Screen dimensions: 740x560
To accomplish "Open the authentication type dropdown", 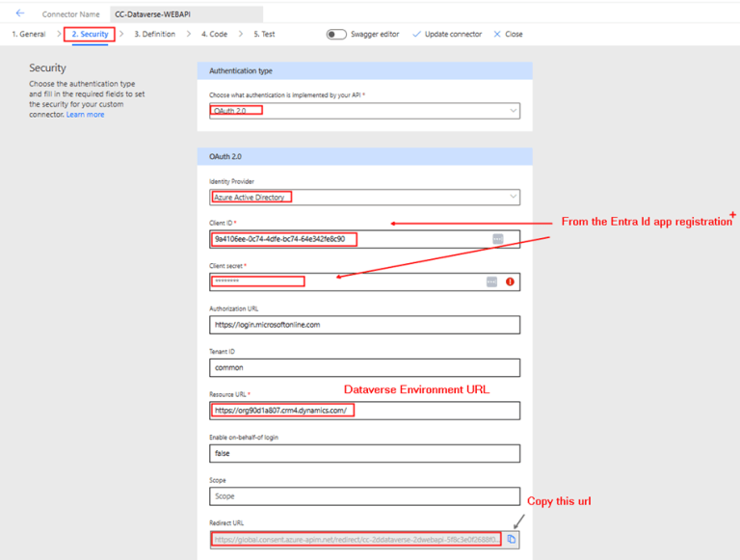I will 364,111.
